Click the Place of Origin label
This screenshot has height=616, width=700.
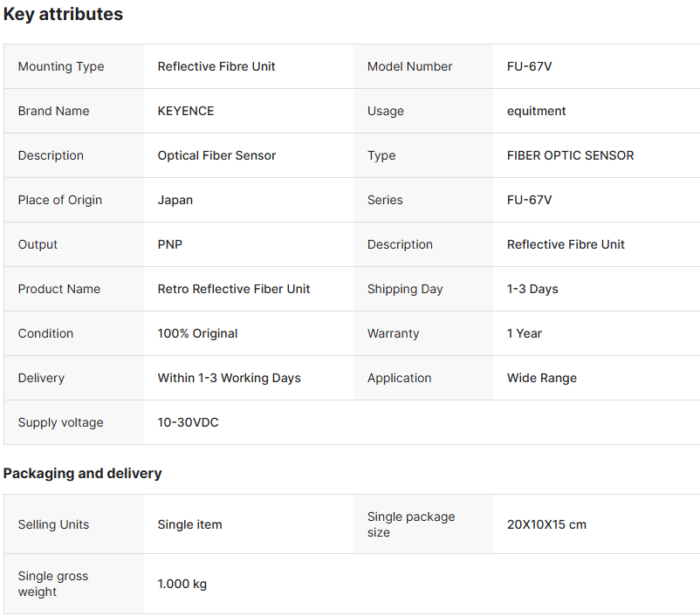59,200
